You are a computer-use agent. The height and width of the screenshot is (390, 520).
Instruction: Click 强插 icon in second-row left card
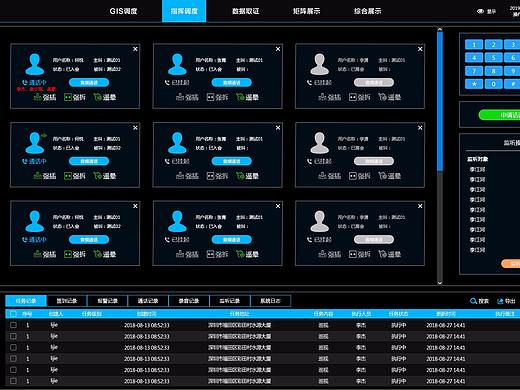pos(37,176)
